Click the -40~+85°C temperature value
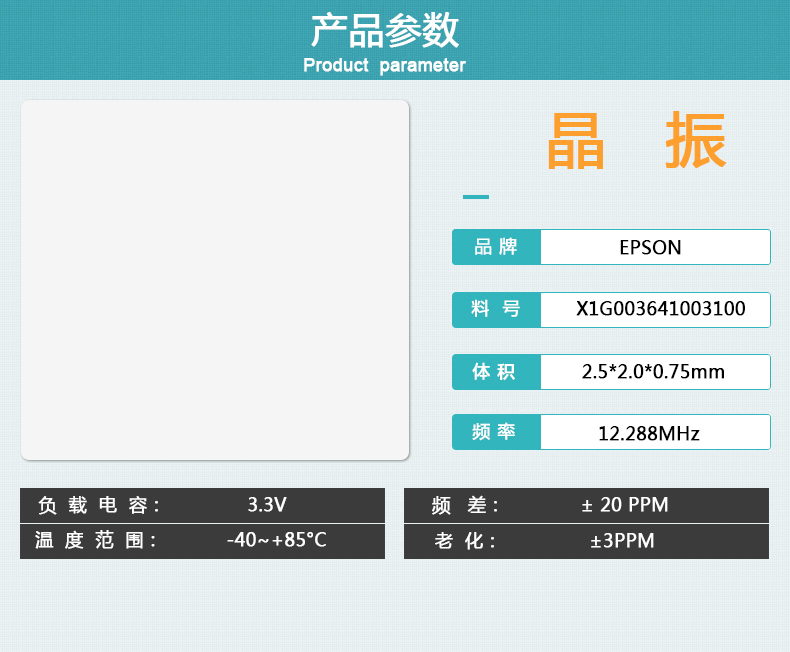The image size is (790, 652). 276,540
